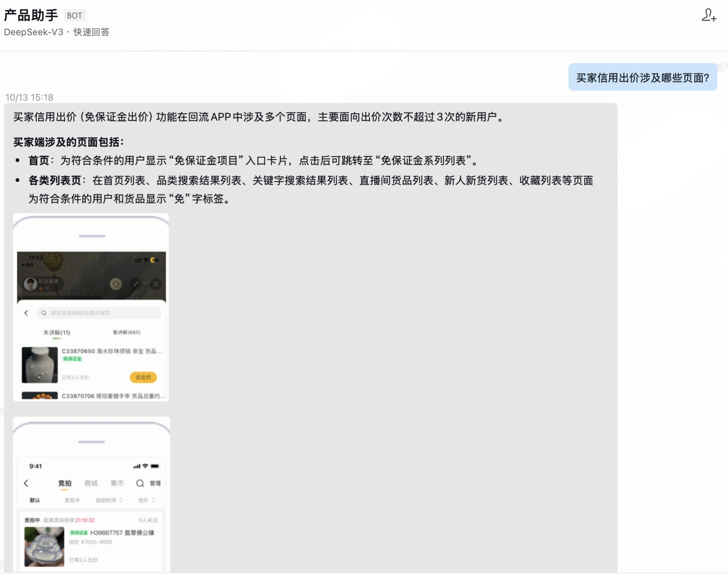
Task: Click the add member icon at top right
Action: 708,15
